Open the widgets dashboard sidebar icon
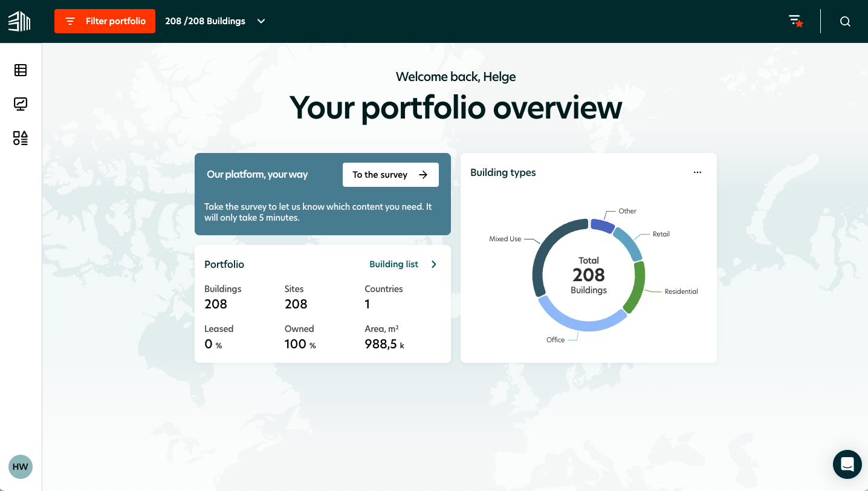The width and height of the screenshot is (868, 491). point(21,138)
